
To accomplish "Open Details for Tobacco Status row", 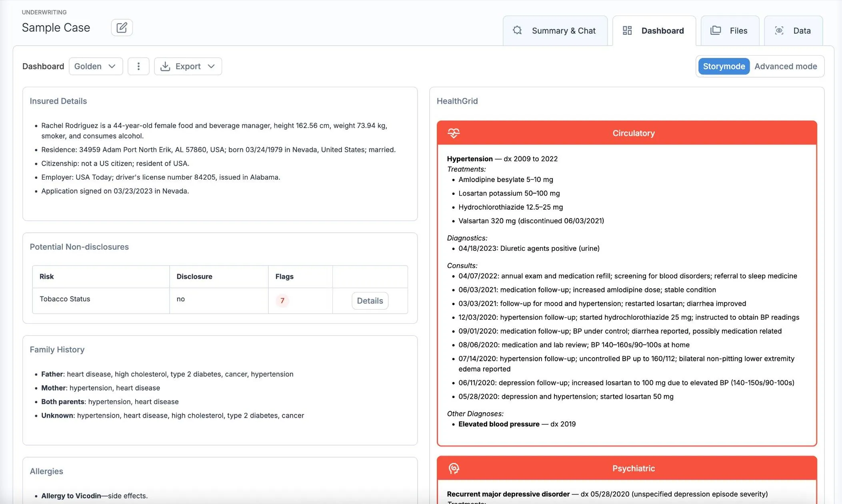I will tap(370, 301).
